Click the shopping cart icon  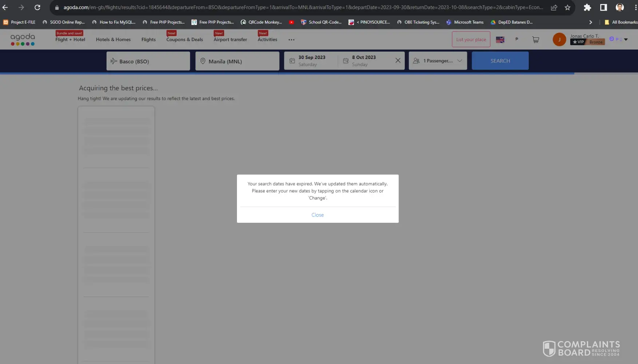[535, 40]
